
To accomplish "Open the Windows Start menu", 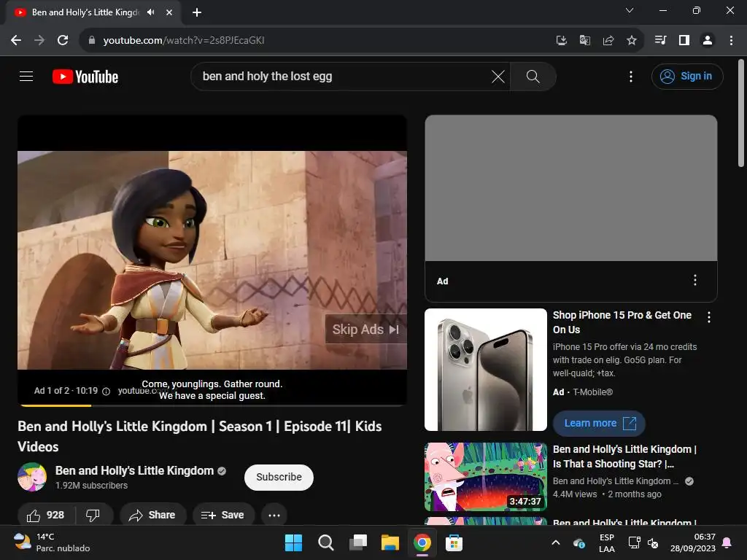I will coord(293,542).
